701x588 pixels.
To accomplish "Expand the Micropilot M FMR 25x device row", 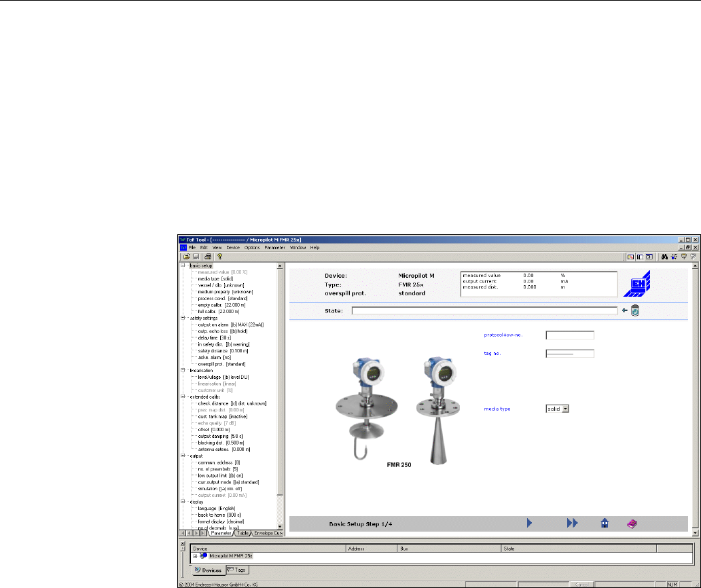I will 195,556.
